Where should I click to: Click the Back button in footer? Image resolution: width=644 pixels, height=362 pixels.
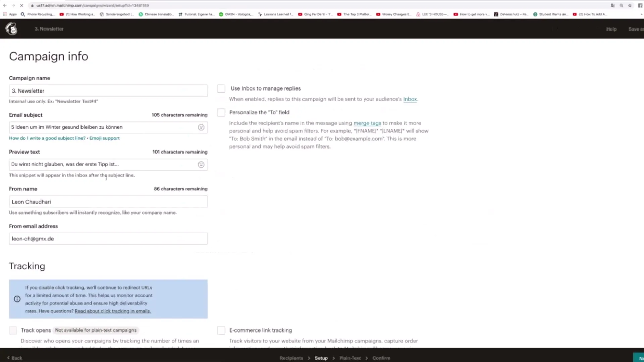point(14,358)
